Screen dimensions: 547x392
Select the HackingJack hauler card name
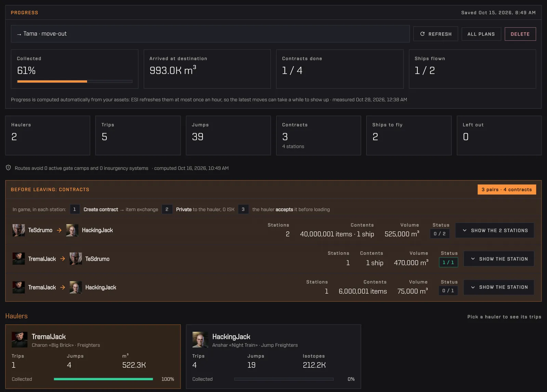click(x=231, y=337)
